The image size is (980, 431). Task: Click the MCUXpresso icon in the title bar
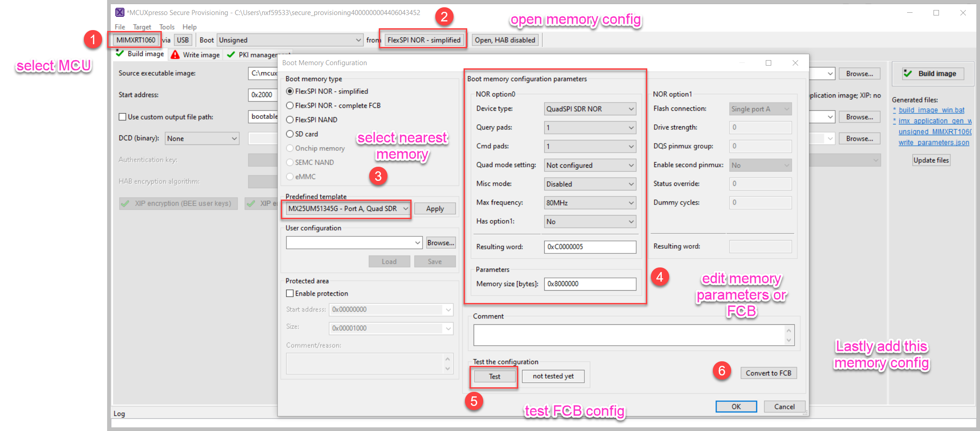coord(120,12)
